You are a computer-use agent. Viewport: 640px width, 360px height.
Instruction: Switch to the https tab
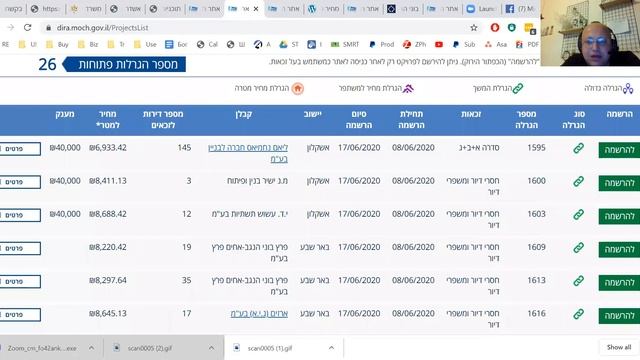point(46,9)
